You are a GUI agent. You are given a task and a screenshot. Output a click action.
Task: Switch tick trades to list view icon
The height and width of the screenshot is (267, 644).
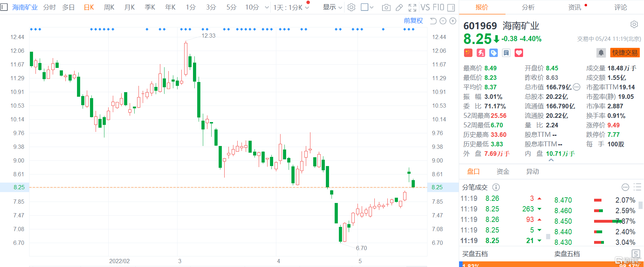point(637,187)
